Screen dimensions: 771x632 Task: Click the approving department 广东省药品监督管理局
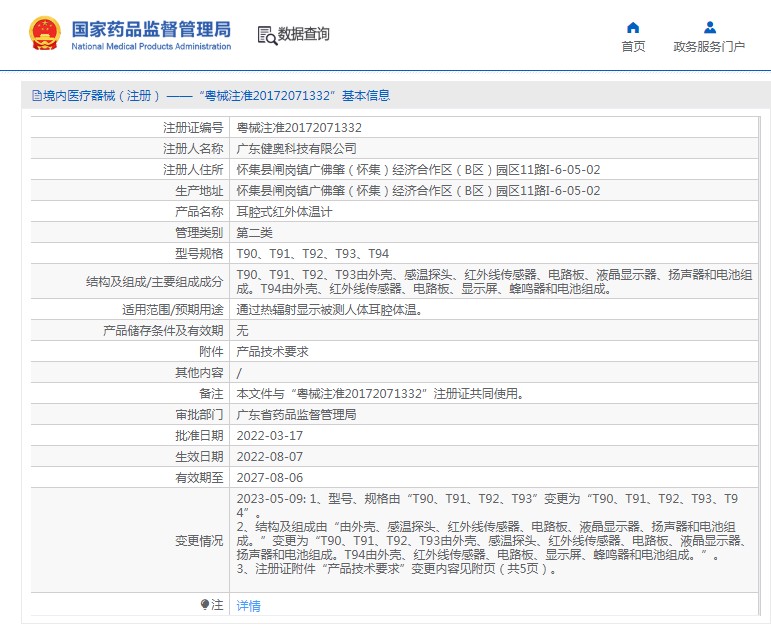click(296, 415)
